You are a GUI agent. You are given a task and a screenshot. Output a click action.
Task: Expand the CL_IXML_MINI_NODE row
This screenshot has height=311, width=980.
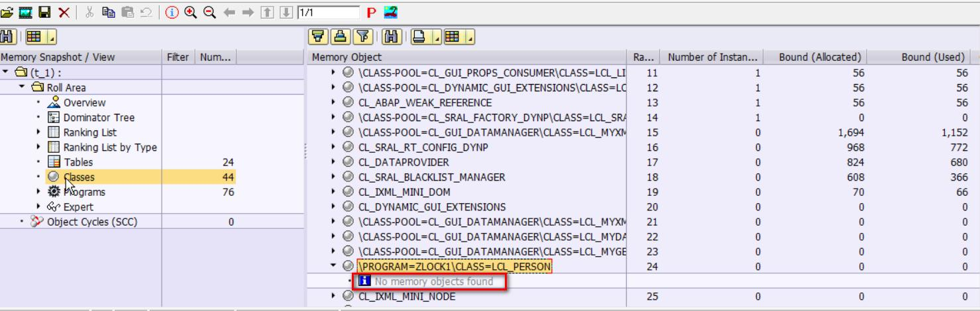[x=334, y=297]
